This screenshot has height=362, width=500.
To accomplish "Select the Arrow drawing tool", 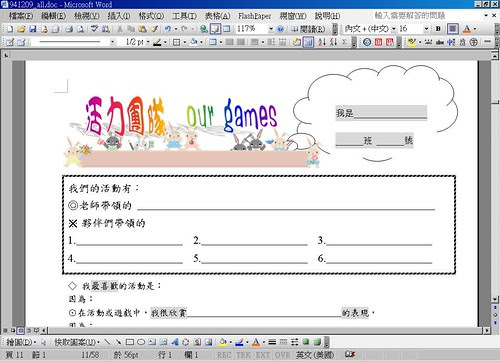I will pos(118,342).
